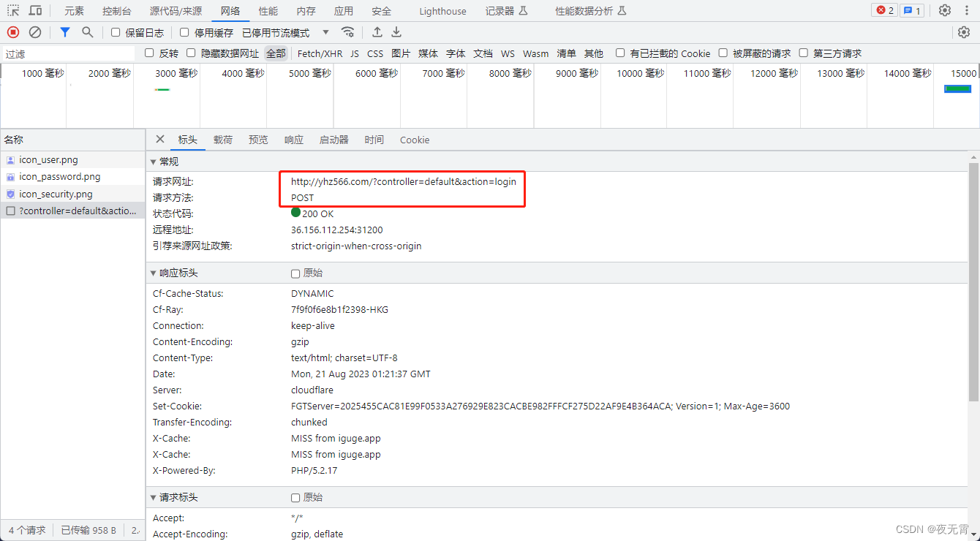Filter requests by WS type
980x541 pixels.
[x=508, y=53]
